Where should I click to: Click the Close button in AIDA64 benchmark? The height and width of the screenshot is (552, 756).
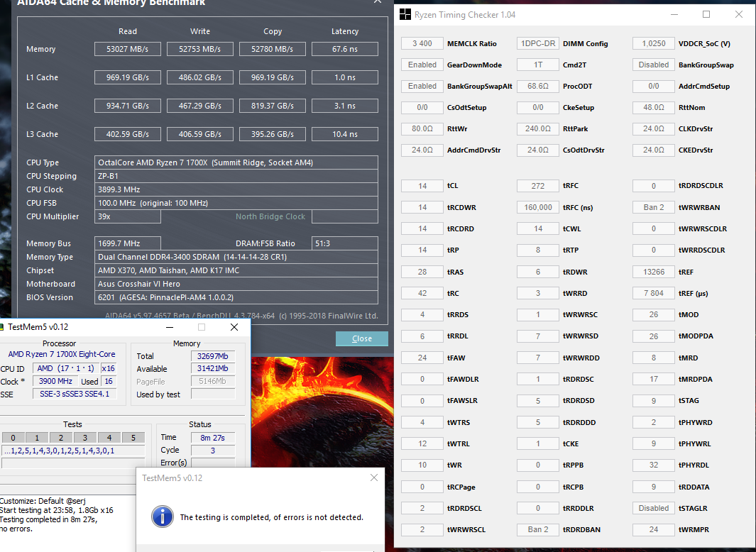(x=361, y=338)
